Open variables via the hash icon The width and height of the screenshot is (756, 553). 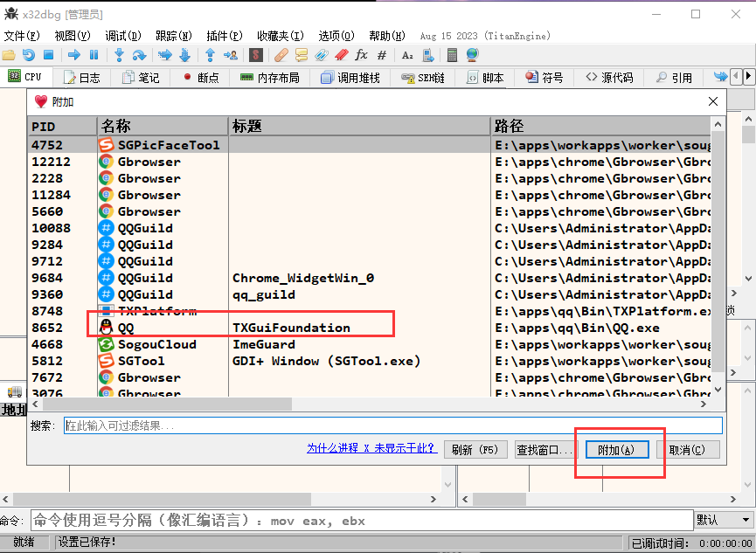tap(382, 55)
